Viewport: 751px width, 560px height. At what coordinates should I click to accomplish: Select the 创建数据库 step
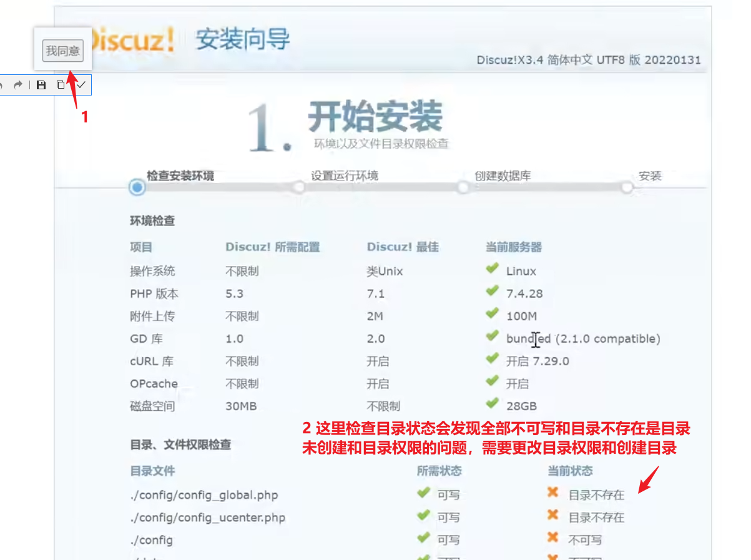click(503, 176)
